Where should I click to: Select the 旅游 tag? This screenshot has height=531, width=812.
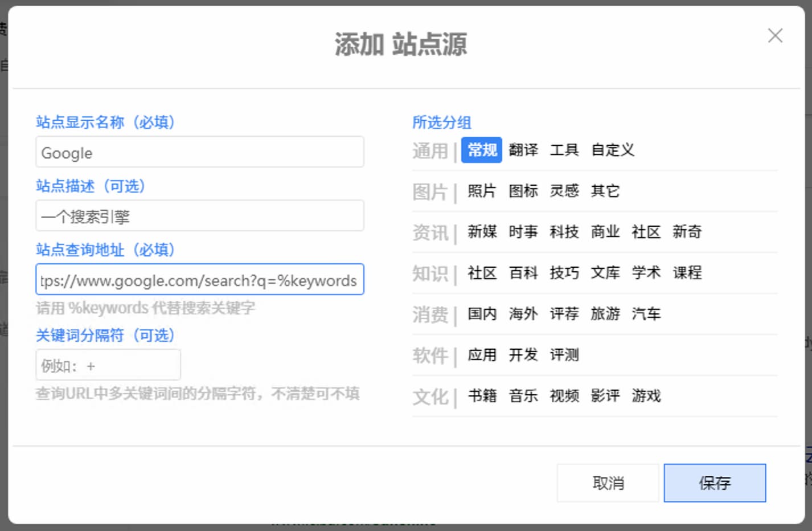point(605,314)
